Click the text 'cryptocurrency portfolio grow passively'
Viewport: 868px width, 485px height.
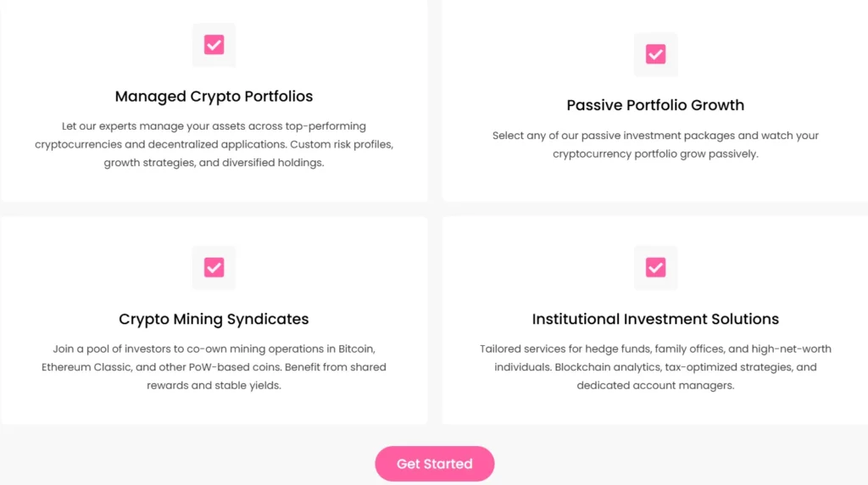click(x=655, y=154)
